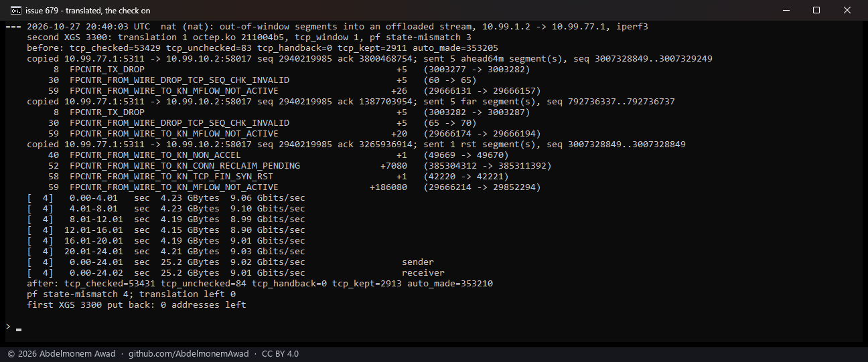Screen dimensions: 868x362
Task: Click FPCNTR_FROM_WIRE_TO_KN_CONN_RECLAIM_PENDING row
Action: click(300, 166)
